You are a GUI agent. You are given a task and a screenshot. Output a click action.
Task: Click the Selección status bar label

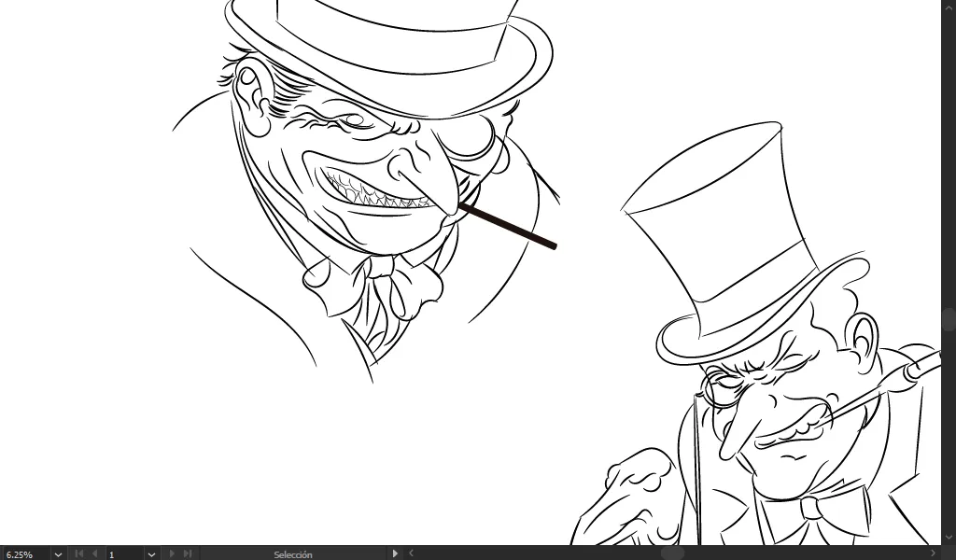pos(293,554)
